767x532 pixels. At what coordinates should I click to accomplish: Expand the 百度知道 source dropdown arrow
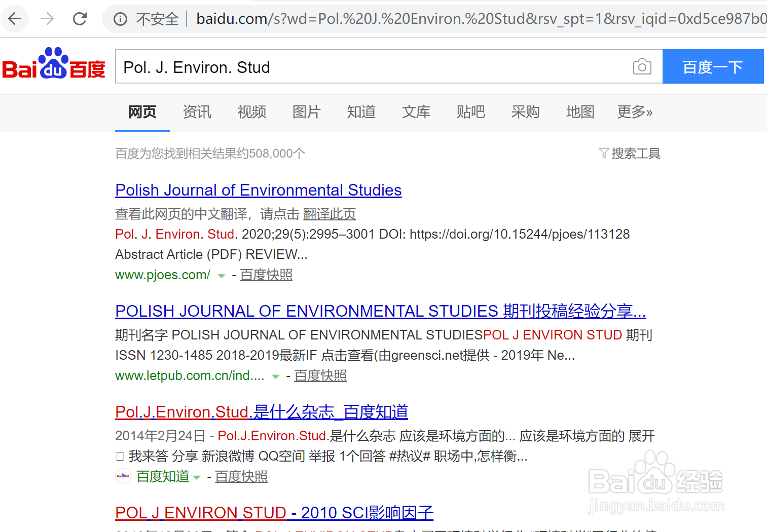click(x=197, y=477)
